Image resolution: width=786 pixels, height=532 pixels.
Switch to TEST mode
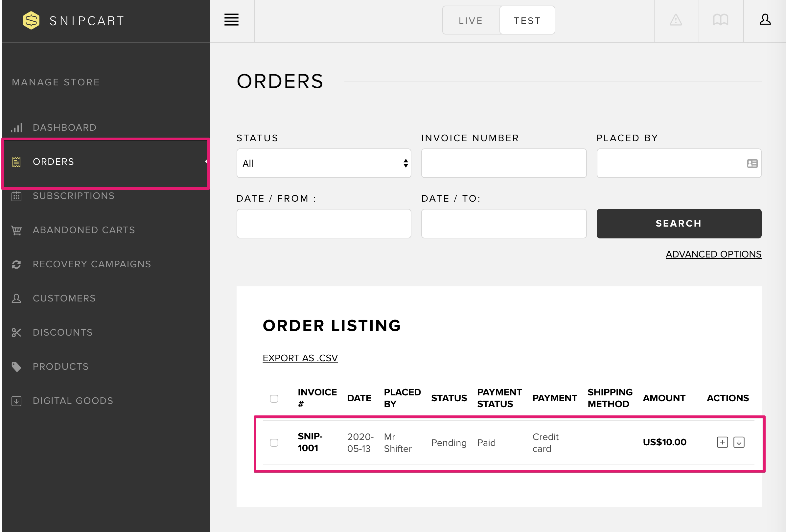click(527, 20)
